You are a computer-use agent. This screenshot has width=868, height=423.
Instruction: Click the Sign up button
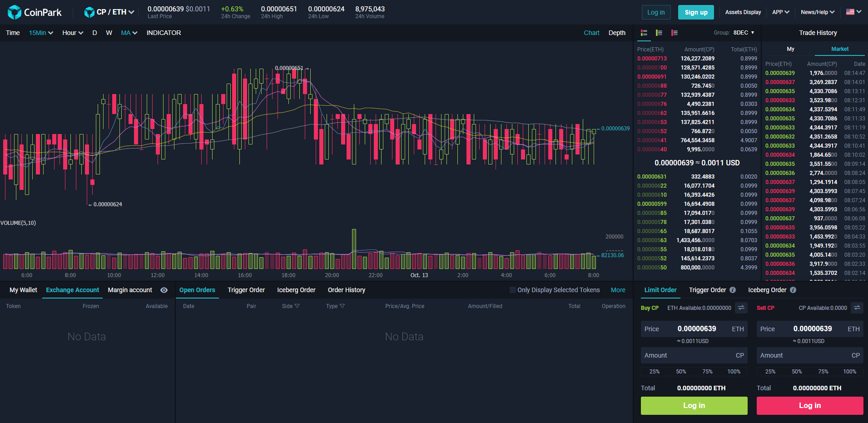[696, 12]
